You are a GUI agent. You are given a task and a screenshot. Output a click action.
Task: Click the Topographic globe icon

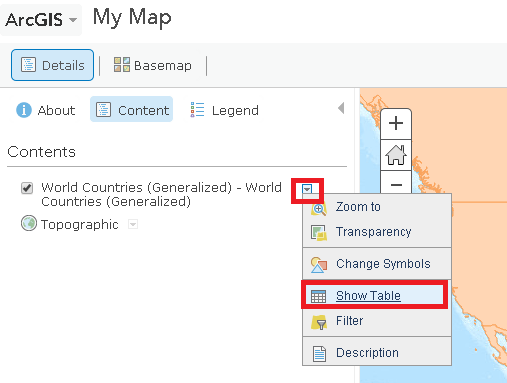[29, 223]
